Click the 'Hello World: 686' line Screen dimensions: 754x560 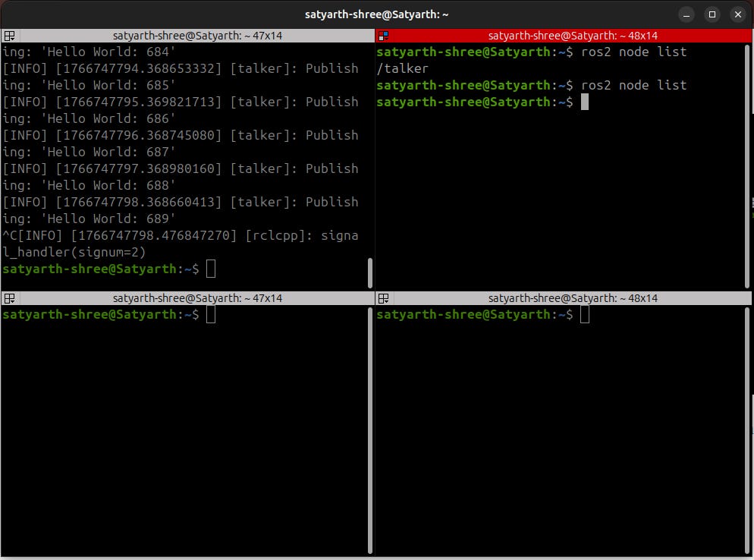coord(89,119)
